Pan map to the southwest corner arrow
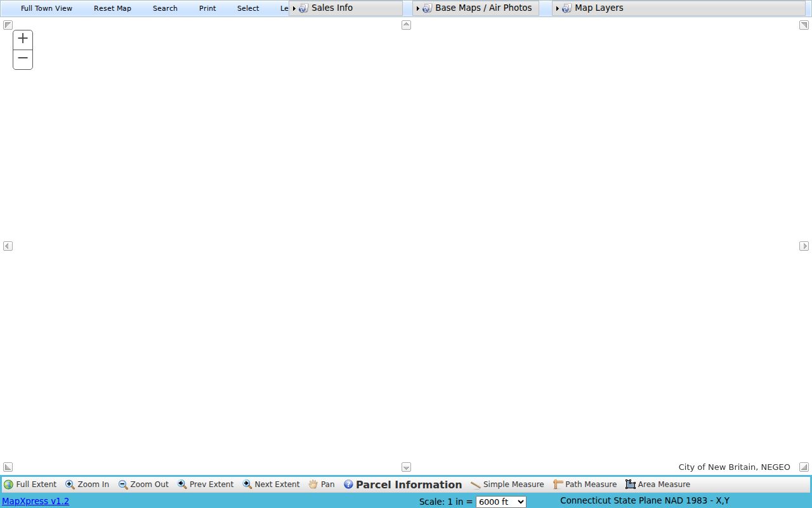This screenshot has height=508, width=812. [8, 467]
